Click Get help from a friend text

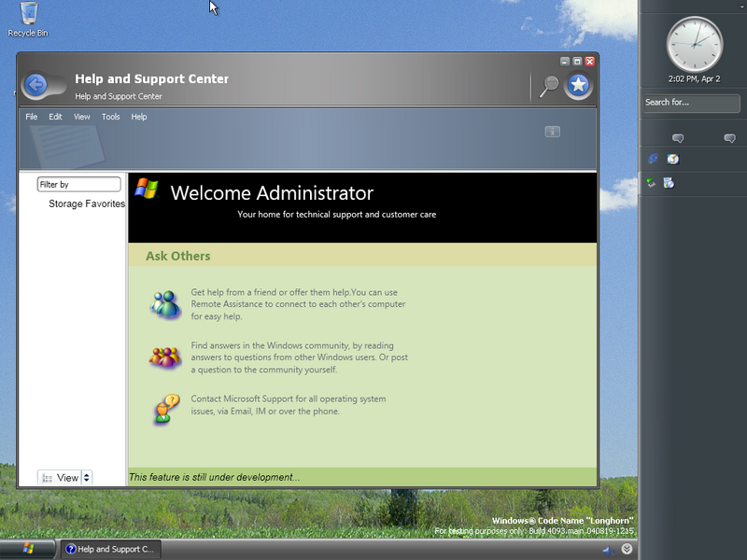(x=298, y=304)
